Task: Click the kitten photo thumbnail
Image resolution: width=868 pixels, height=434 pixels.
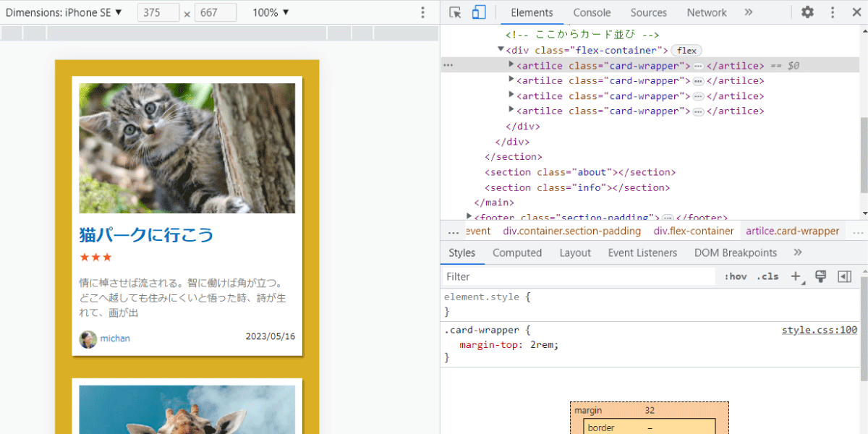Action: coord(187,148)
